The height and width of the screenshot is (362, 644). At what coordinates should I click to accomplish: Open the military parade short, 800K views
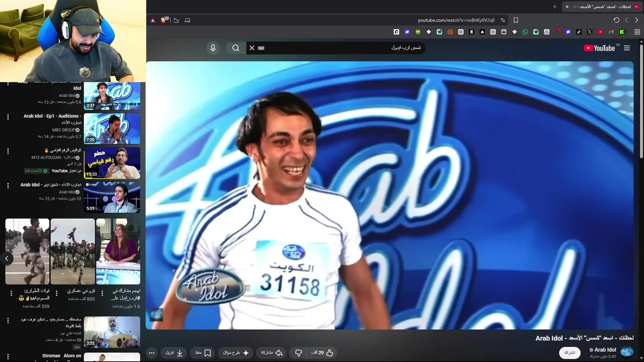pos(73,251)
